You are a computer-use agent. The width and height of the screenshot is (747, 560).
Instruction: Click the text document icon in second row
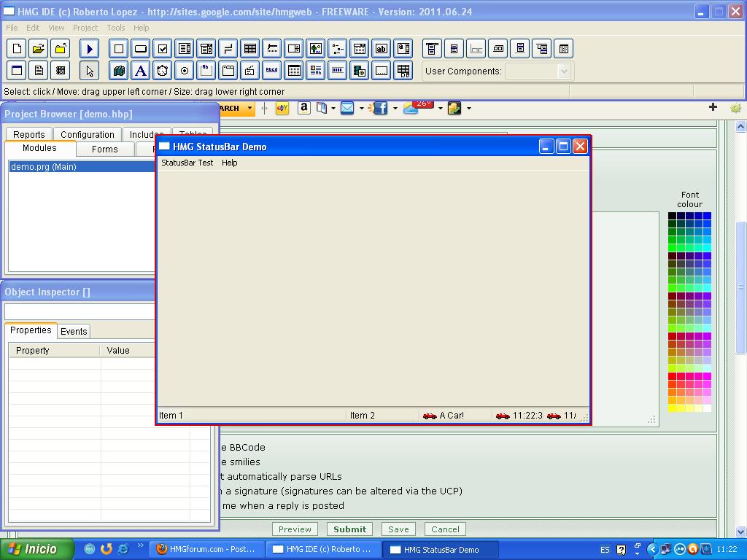tap(39, 71)
